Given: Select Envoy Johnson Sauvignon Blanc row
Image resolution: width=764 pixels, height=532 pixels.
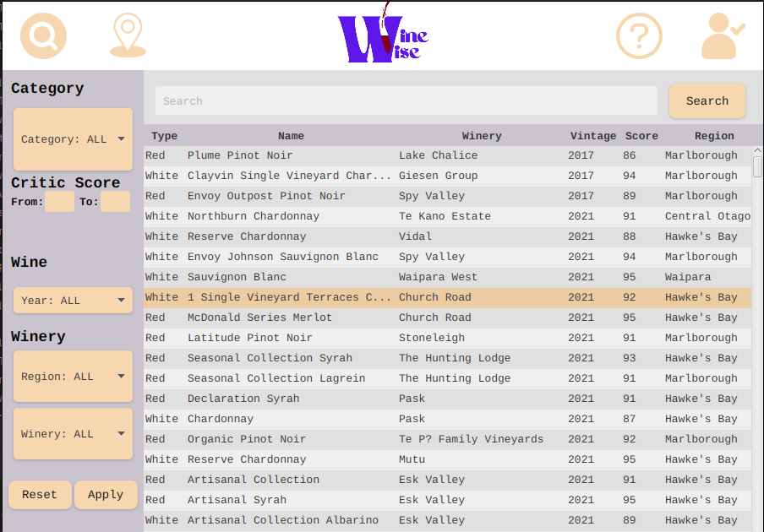Looking at the screenshot, I should click(447, 257).
